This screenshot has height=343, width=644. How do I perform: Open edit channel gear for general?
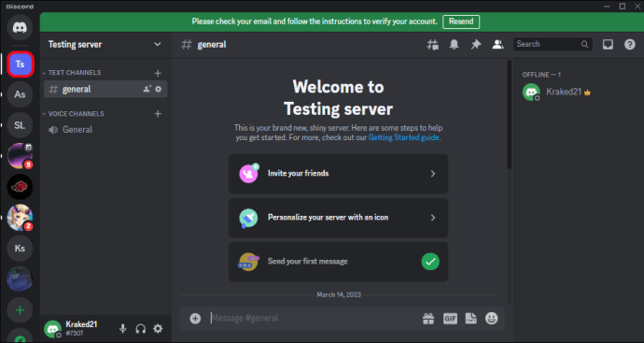click(159, 89)
